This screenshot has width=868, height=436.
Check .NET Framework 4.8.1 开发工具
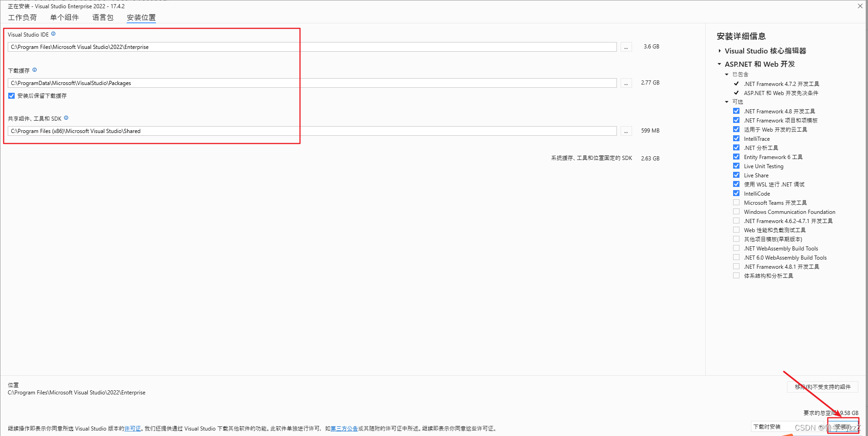click(736, 266)
